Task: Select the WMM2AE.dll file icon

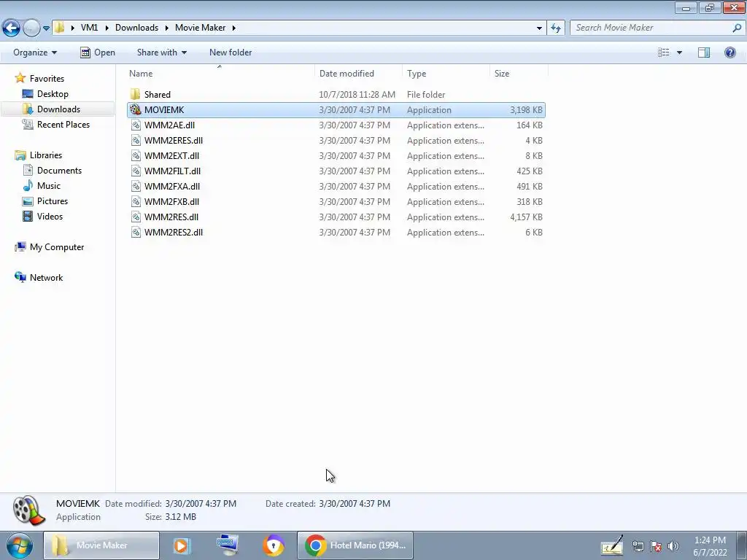Action: pos(136,125)
